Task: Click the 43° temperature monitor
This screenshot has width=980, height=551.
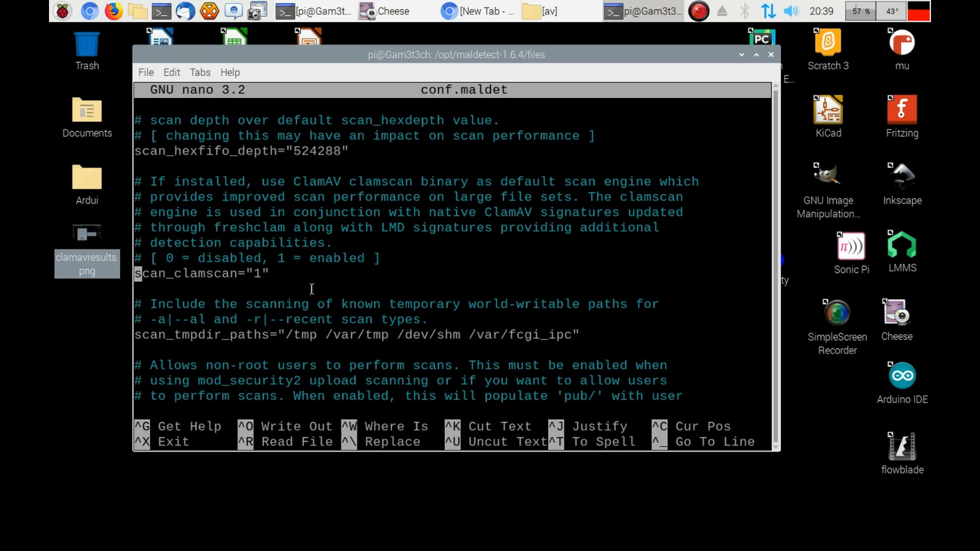Action: pyautogui.click(x=892, y=11)
